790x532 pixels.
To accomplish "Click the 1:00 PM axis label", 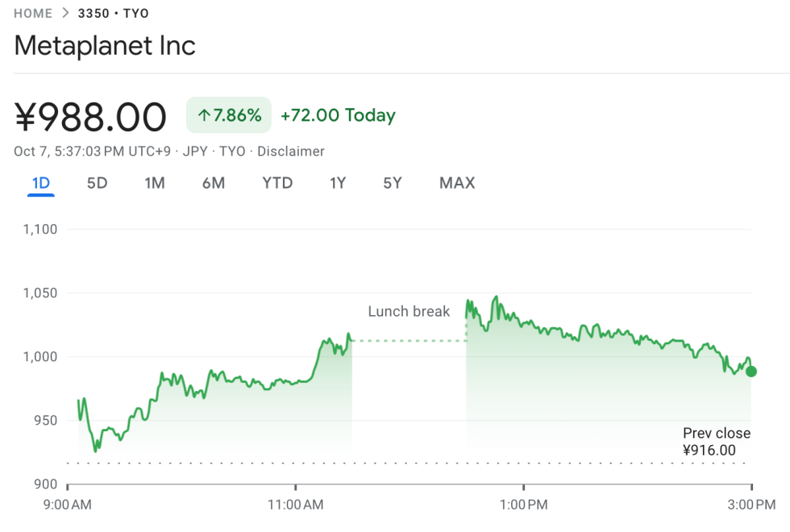I will tap(524, 505).
